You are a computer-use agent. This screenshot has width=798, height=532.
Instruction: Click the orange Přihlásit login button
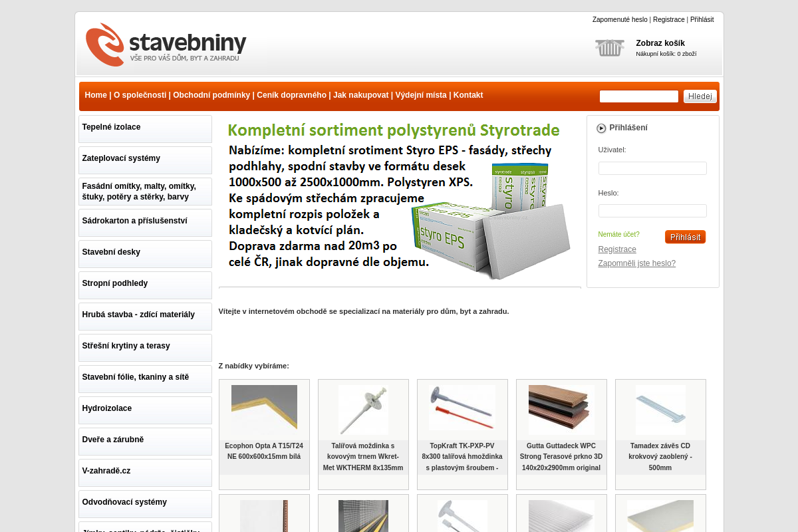point(685,237)
